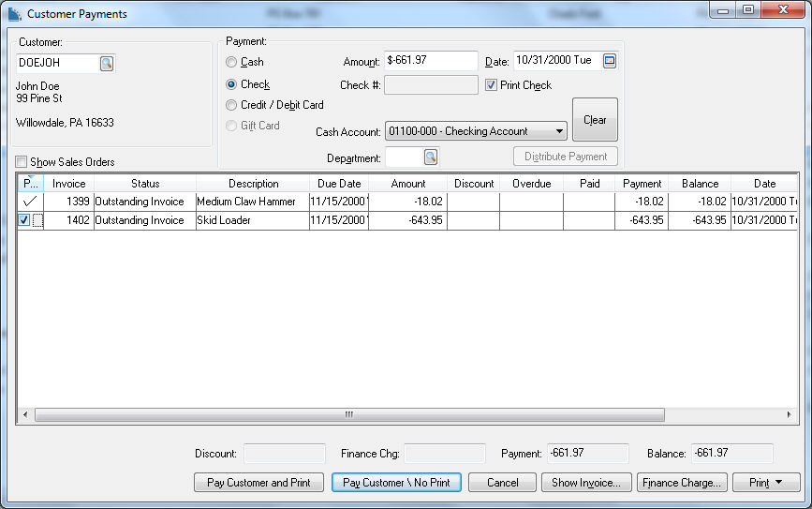Click the Clear button
The width and height of the screenshot is (812, 509).
(595, 120)
